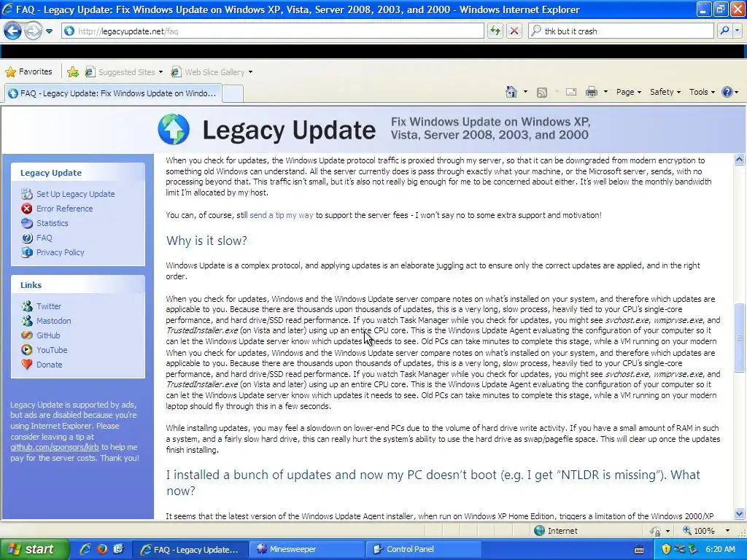Click the page scrollbar down arrow

tap(740, 514)
